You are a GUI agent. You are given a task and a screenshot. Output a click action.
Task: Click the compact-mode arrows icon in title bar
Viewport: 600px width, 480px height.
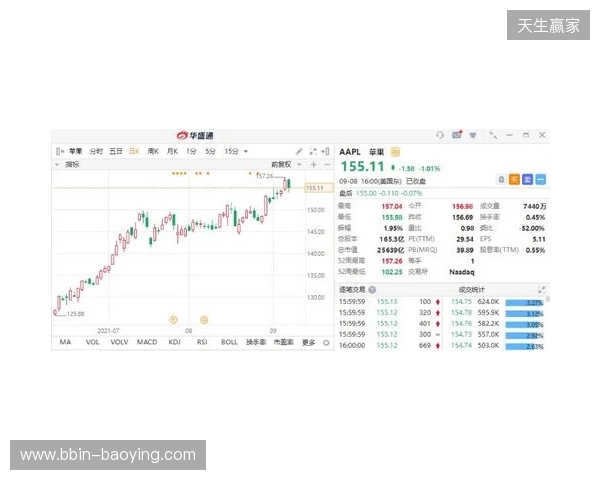(493, 135)
